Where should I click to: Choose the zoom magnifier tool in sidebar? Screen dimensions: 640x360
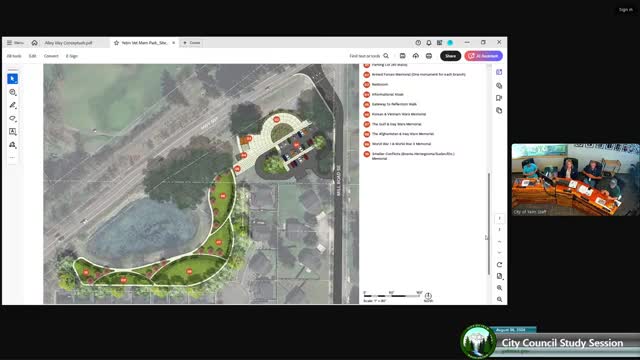pyautogui.click(x=12, y=92)
